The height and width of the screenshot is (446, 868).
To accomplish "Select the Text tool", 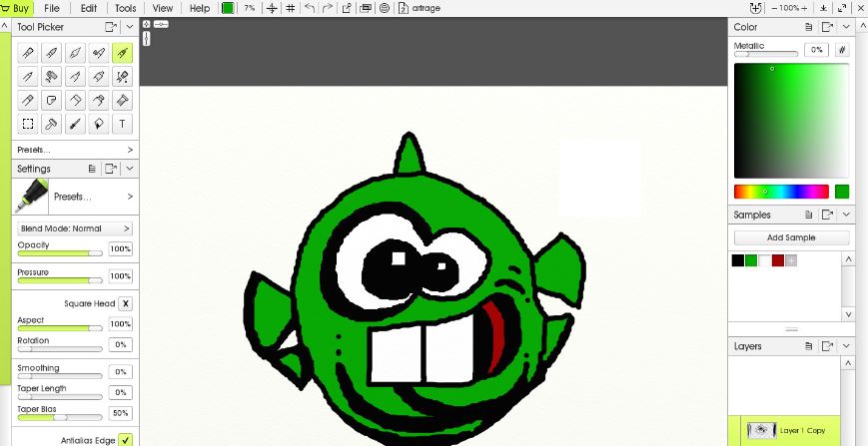I will [122, 125].
